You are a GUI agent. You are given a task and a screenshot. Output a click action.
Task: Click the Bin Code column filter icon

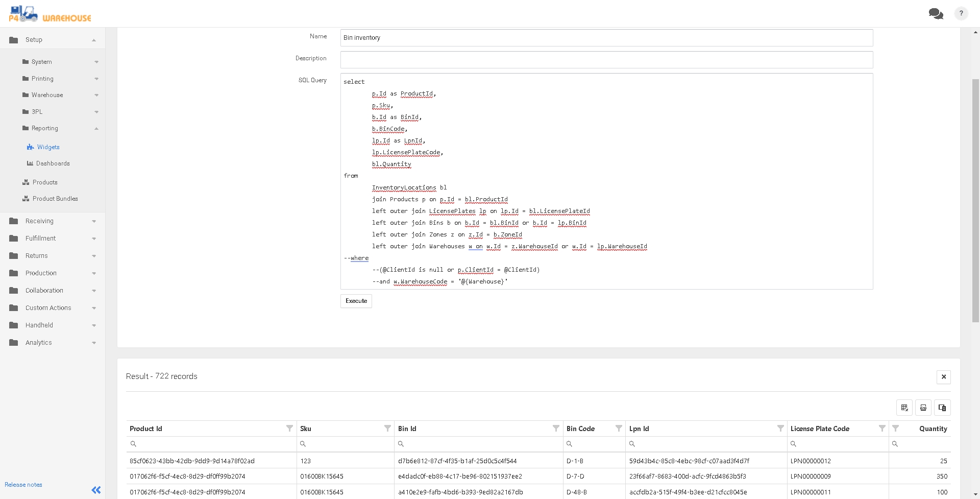coord(619,429)
